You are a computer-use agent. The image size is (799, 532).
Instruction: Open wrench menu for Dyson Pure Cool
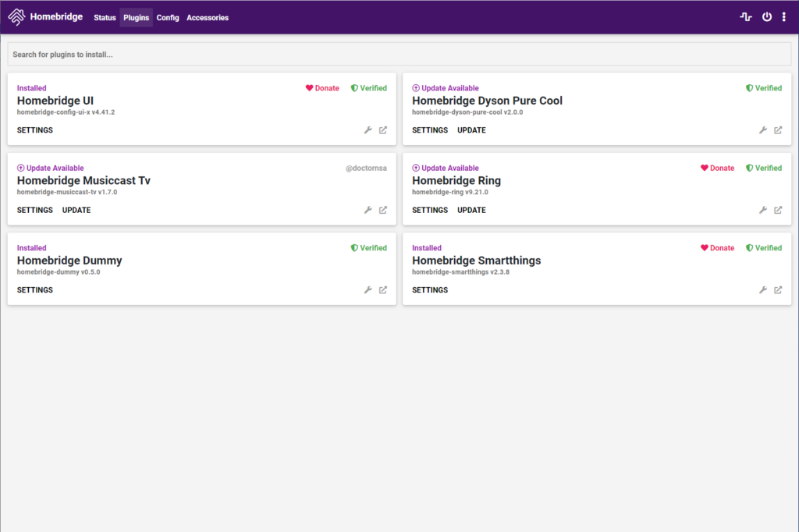(x=763, y=130)
